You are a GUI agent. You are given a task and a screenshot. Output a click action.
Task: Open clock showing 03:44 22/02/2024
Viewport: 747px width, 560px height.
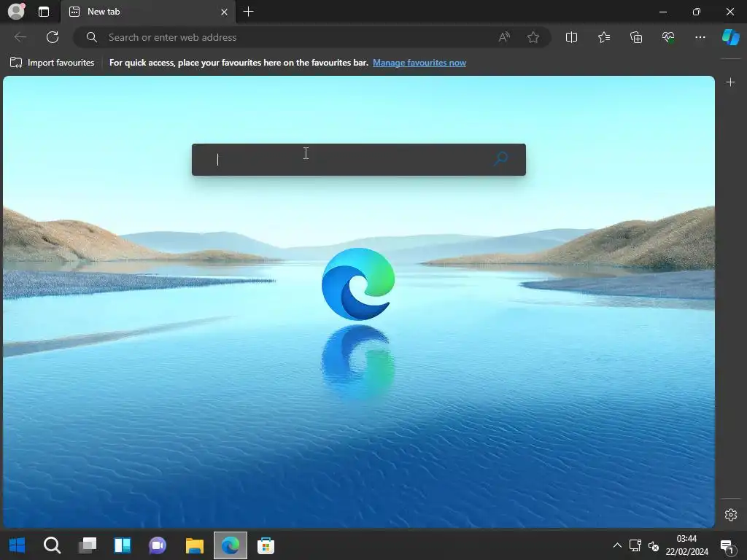tap(686, 545)
